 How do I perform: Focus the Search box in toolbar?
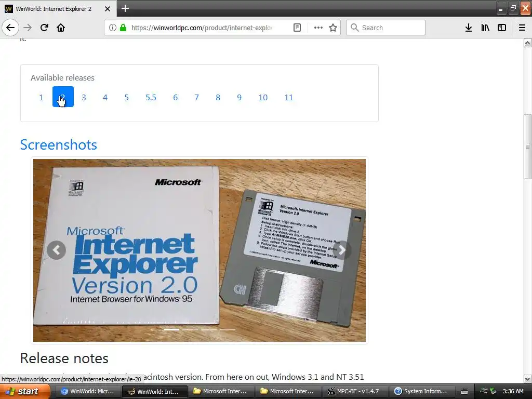[385, 28]
